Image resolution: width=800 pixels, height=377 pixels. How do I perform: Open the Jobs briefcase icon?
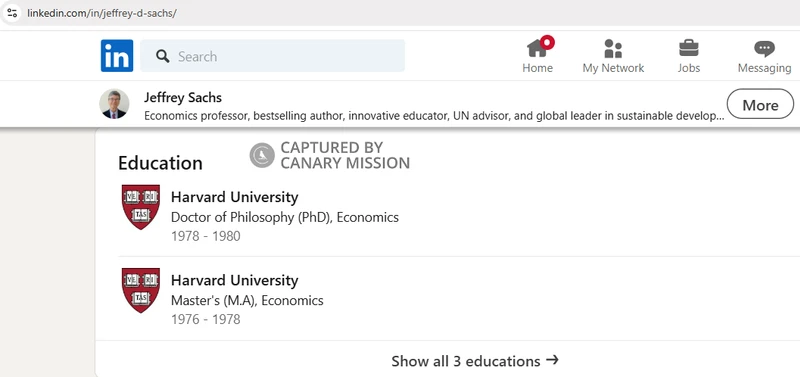[688, 48]
